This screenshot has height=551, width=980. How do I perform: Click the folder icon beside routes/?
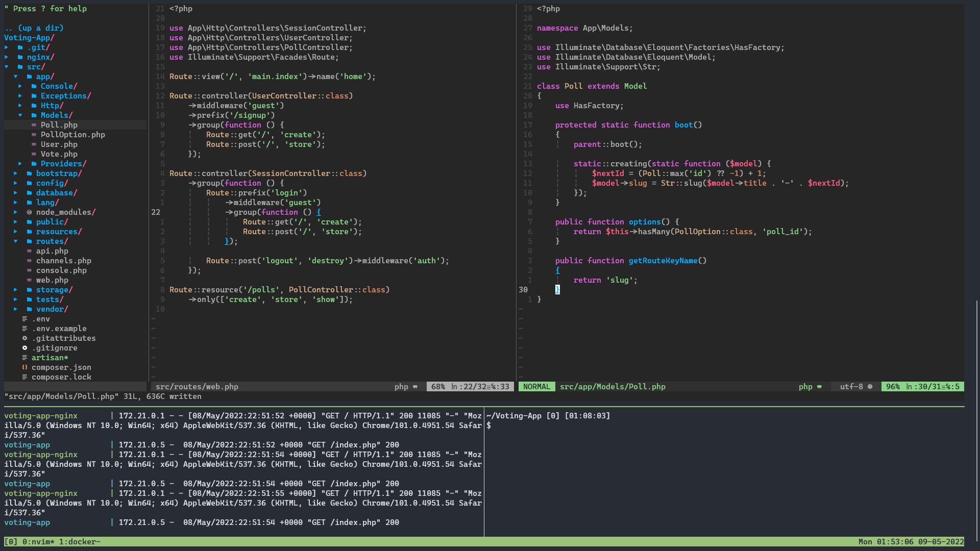[x=29, y=241]
